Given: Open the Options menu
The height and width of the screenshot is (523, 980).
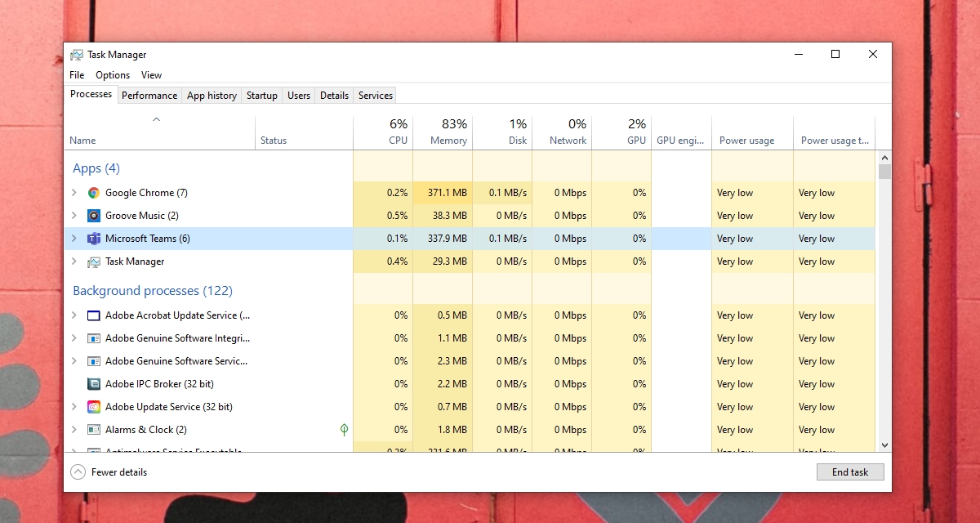Looking at the screenshot, I should (113, 75).
